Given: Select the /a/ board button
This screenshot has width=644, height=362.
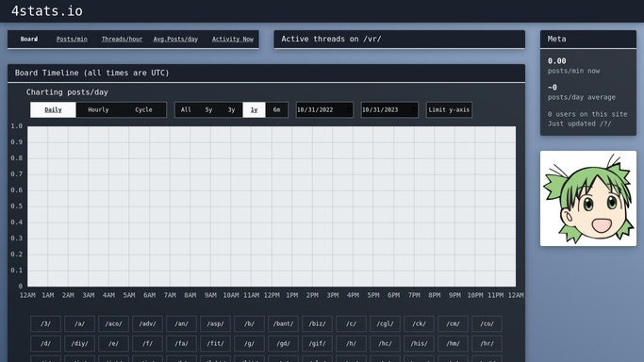Looking at the screenshot, I should pos(80,323).
